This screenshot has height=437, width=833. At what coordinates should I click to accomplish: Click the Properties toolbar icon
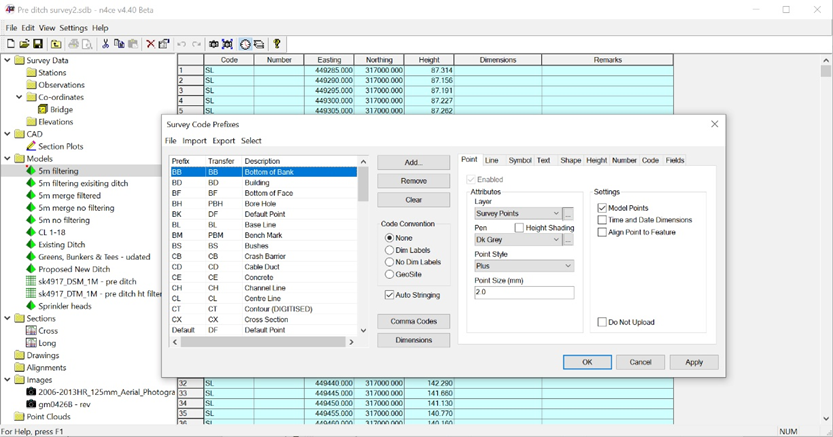pyautogui.click(x=164, y=44)
